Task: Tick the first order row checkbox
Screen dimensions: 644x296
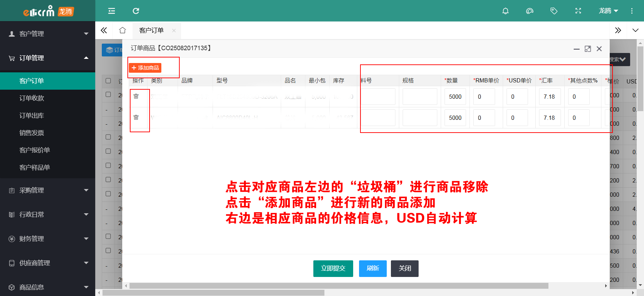Action: pos(108,95)
